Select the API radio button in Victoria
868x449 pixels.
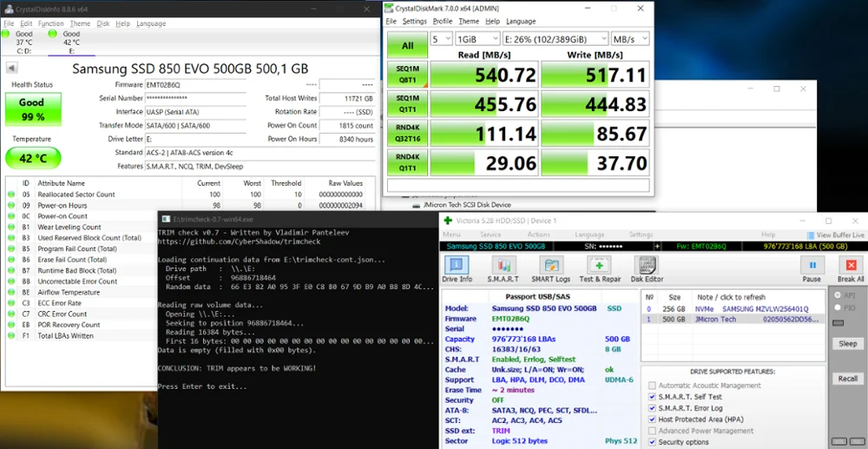(838, 295)
